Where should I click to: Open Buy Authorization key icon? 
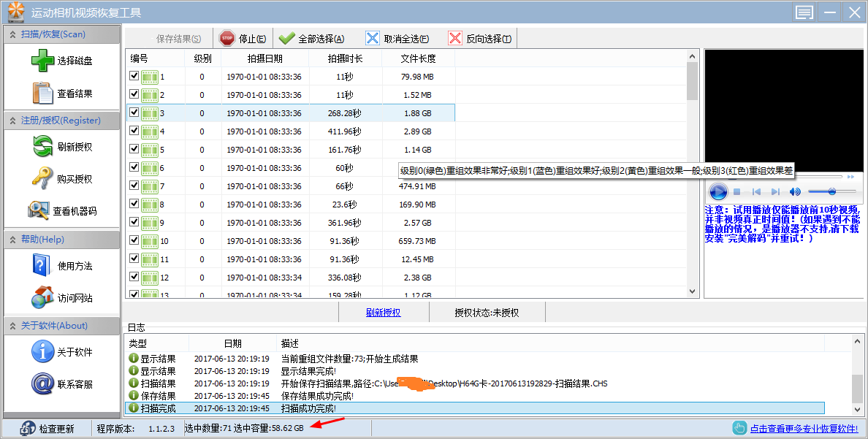click(x=42, y=179)
